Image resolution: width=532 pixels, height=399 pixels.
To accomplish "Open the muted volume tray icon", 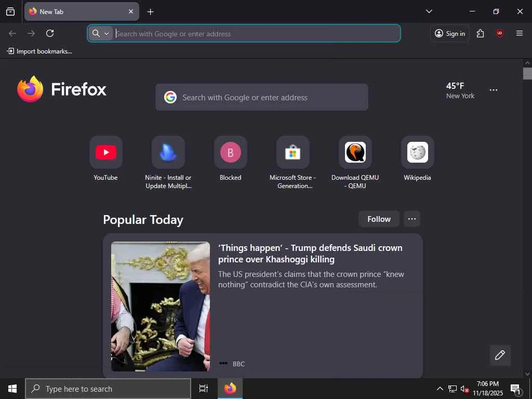I will pos(464,389).
